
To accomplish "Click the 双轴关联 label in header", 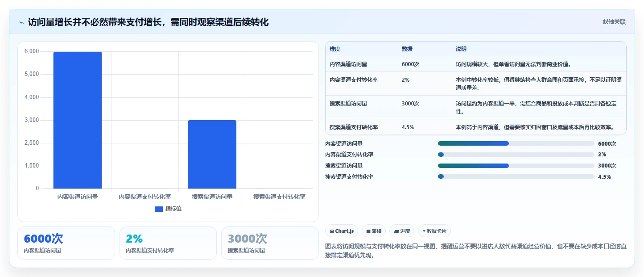I will pos(614,21).
